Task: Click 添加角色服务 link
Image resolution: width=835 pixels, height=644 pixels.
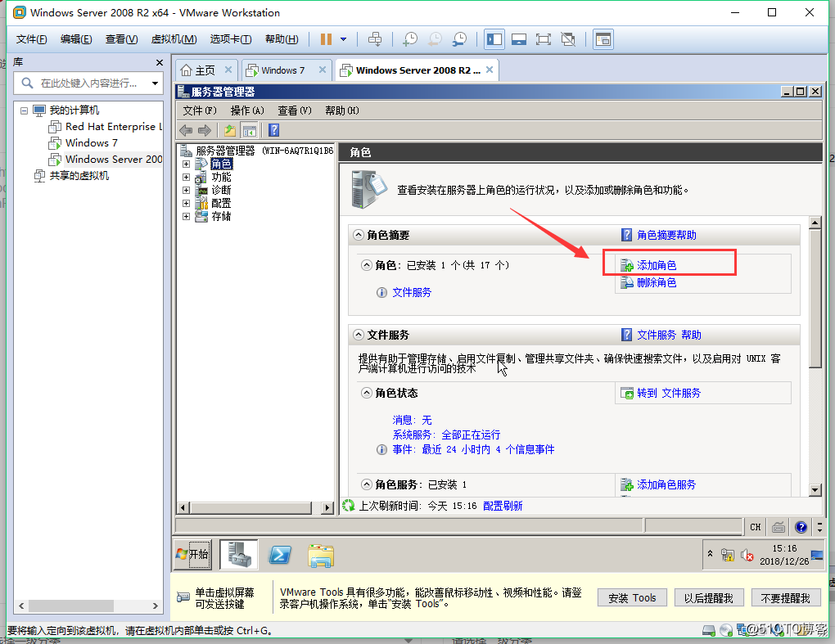Action: [x=666, y=484]
